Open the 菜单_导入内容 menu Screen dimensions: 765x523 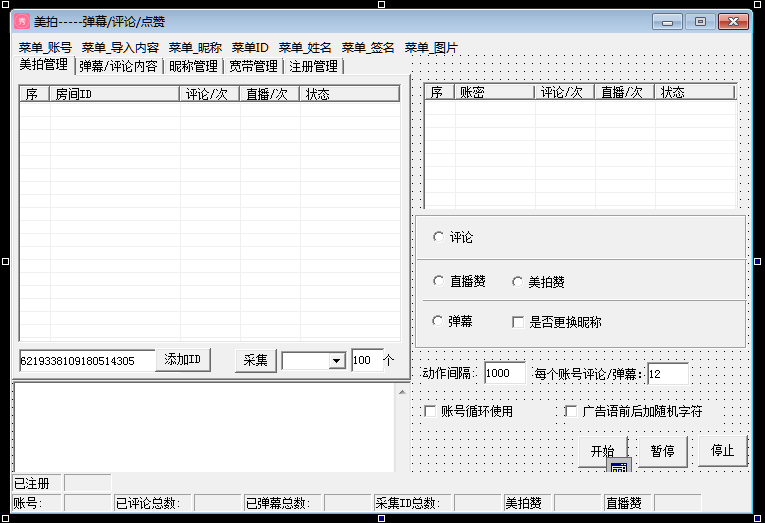click(120, 48)
